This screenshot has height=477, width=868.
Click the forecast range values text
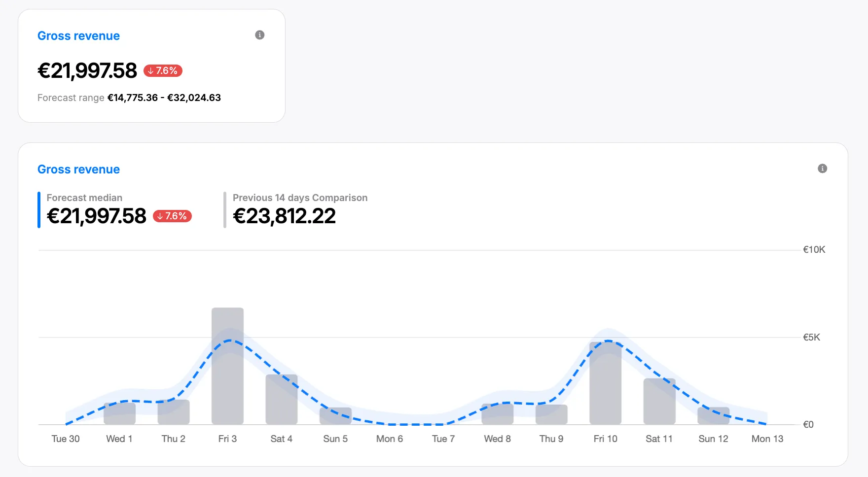(x=164, y=98)
